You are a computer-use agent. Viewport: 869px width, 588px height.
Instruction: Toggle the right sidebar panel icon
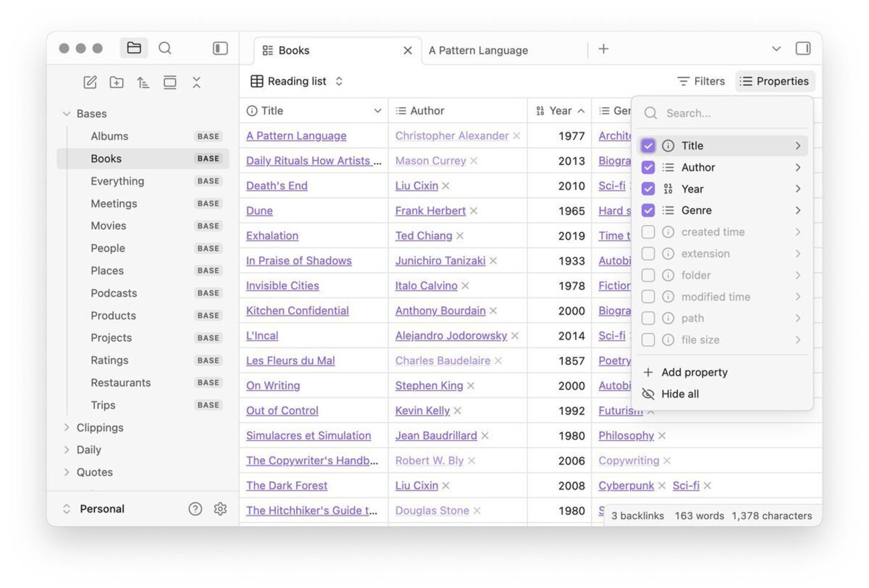803,48
